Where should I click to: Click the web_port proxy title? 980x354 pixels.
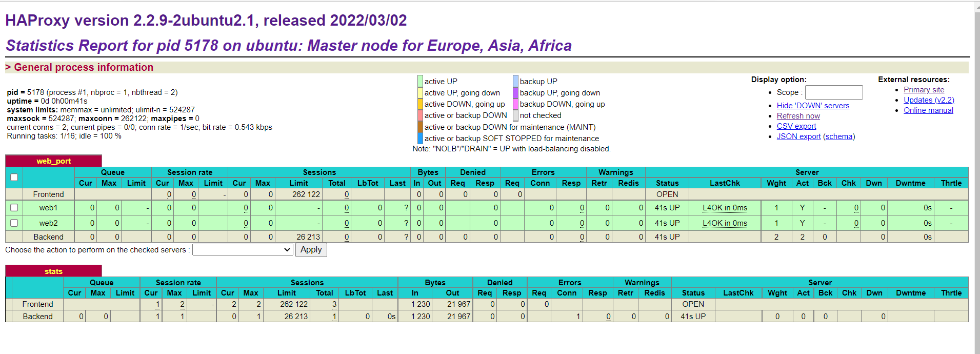[53, 161]
